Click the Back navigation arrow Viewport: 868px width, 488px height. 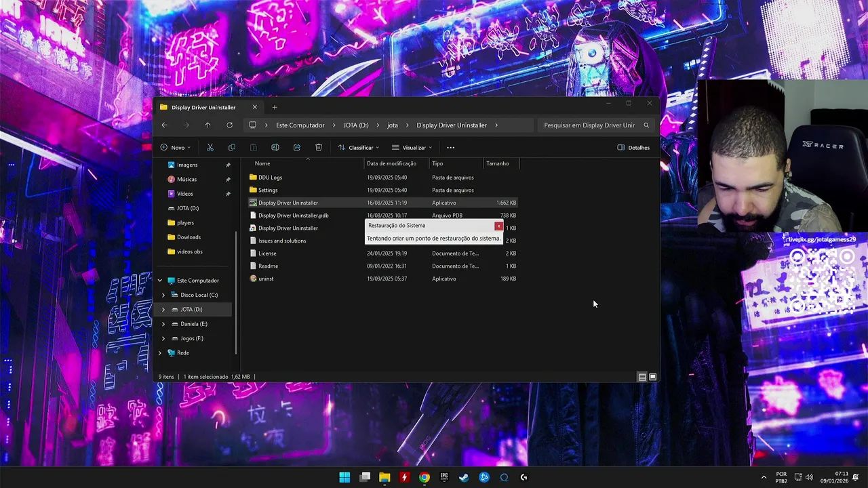[x=164, y=125]
